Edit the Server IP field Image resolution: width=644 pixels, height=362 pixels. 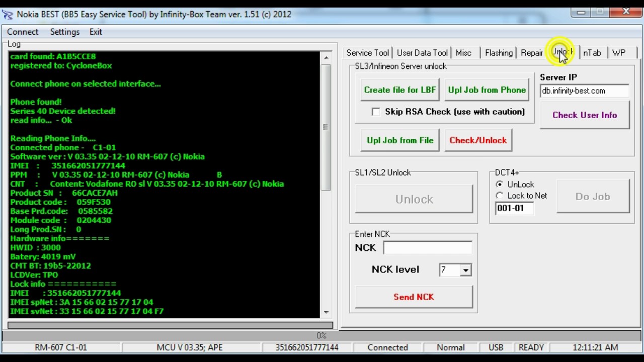(x=584, y=91)
